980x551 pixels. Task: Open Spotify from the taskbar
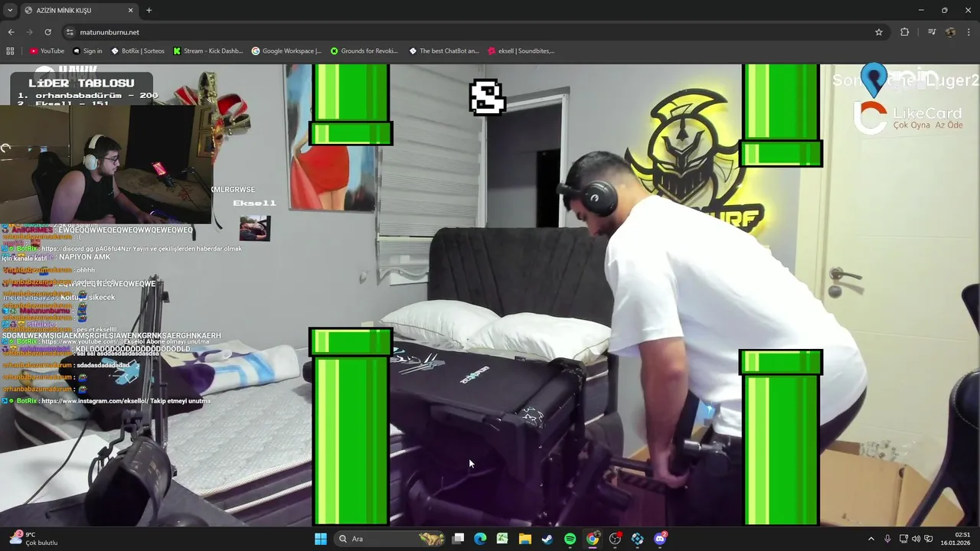(570, 539)
